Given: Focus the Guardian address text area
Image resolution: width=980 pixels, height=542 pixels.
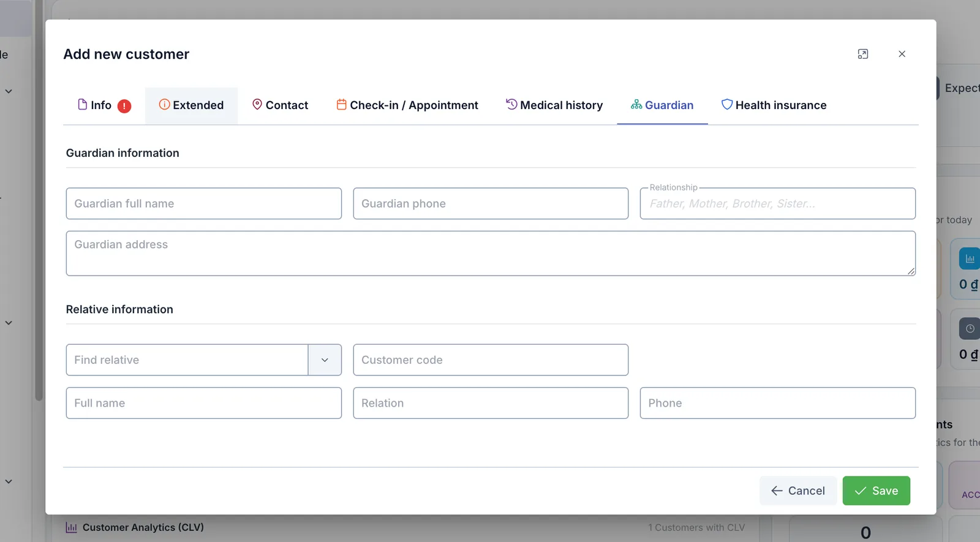Looking at the screenshot, I should pyautogui.click(x=491, y=254).
